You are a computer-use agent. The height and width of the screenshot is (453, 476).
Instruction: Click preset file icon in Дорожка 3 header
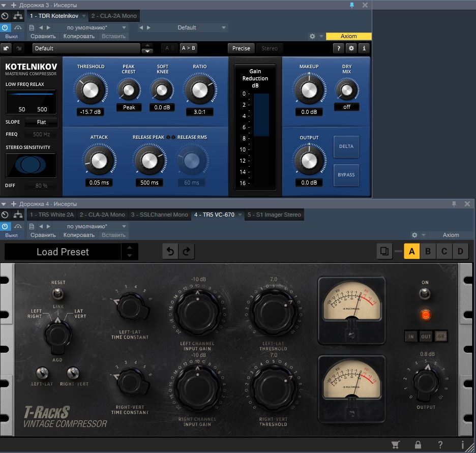pyautogui.click(x=31, y=27)
